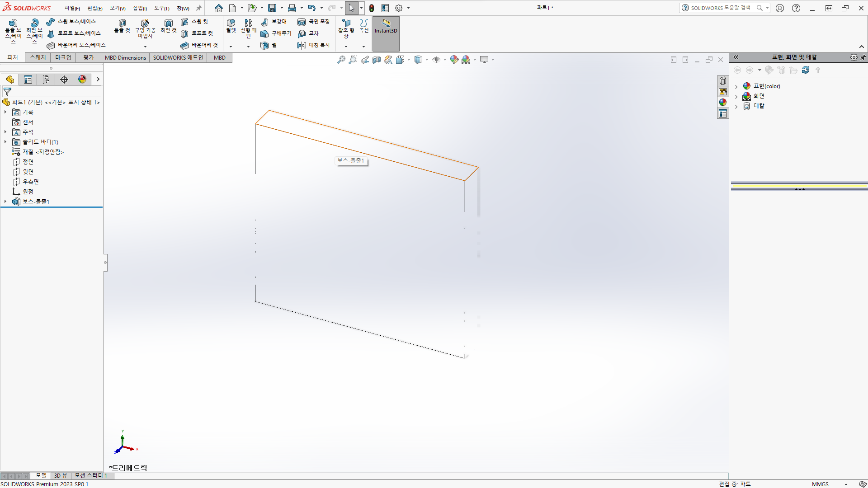Toggle pin on the Appearances panel
The width and height of the screenshot is (868, 488).
pos(863,57)
